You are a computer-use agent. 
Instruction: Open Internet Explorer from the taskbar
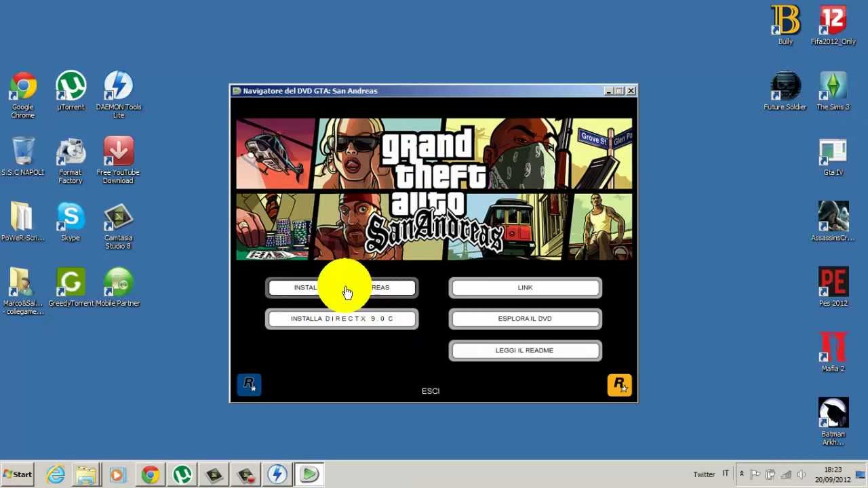[x=56, y=474]
